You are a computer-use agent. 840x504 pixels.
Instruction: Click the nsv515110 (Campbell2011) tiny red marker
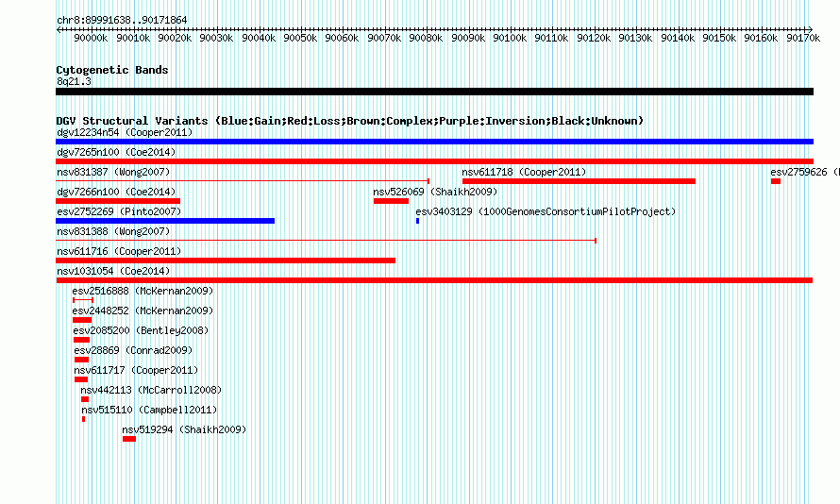[x=84, y=419]
